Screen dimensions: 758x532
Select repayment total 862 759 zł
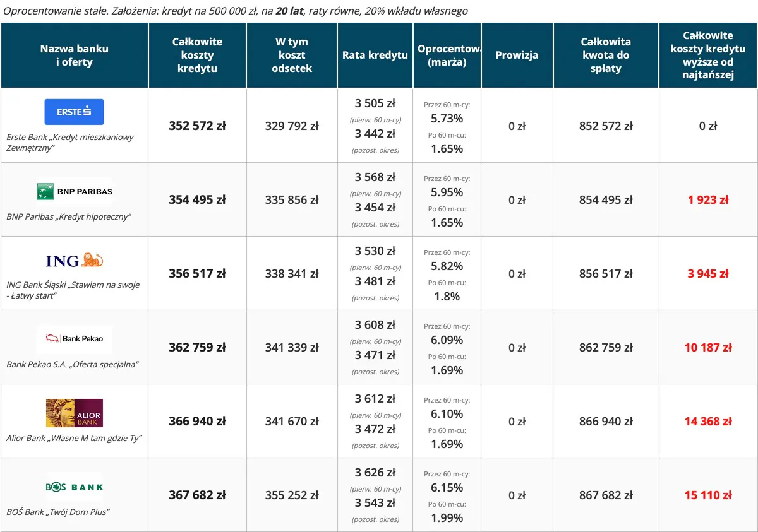tap(606, 347)
